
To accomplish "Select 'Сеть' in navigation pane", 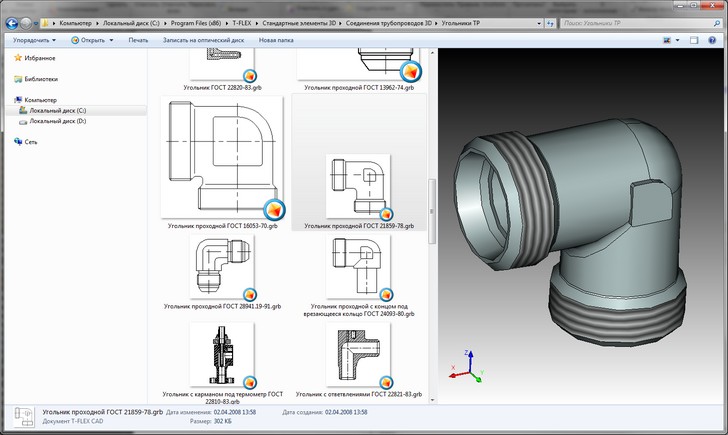I will [31, 142].
